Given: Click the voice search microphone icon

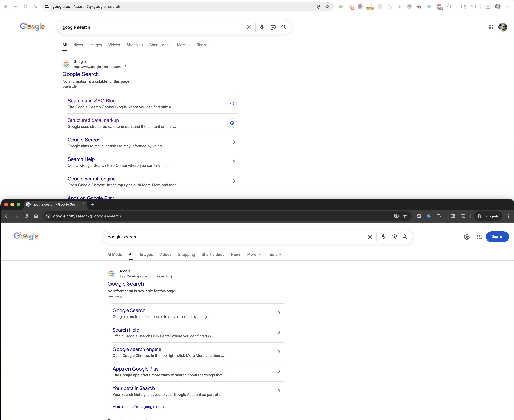Looking at the screenshot, I should coord(262,27).
